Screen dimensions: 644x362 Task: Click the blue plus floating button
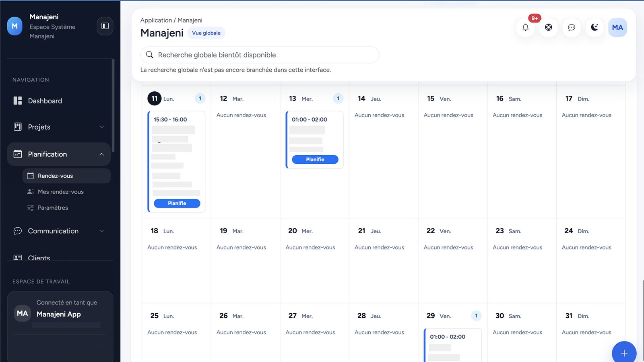624,353
